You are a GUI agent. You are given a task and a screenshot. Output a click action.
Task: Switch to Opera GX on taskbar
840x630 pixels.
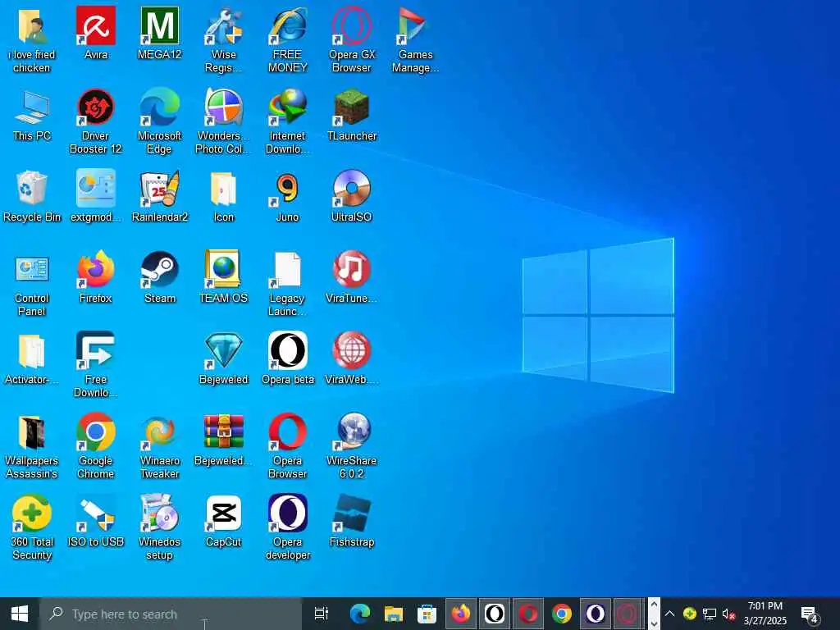coord(628,614)
